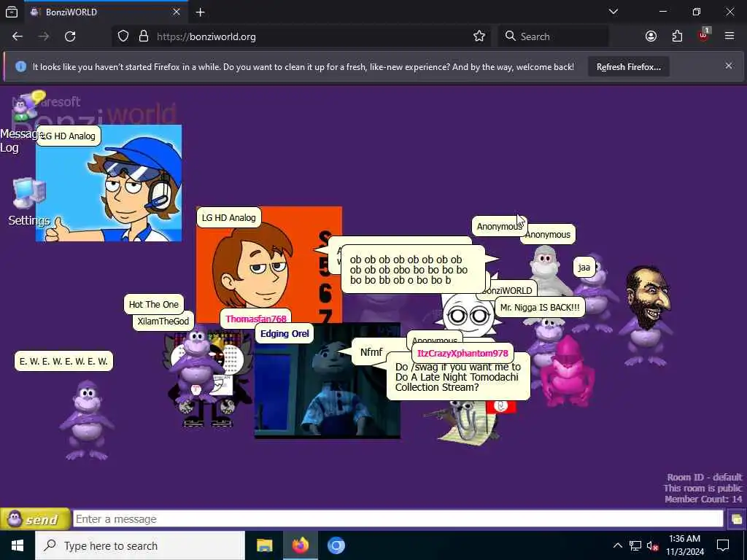Click the Member Count: 14 text
This screenshot has height=560, width=747.
(x=704, y=499)
